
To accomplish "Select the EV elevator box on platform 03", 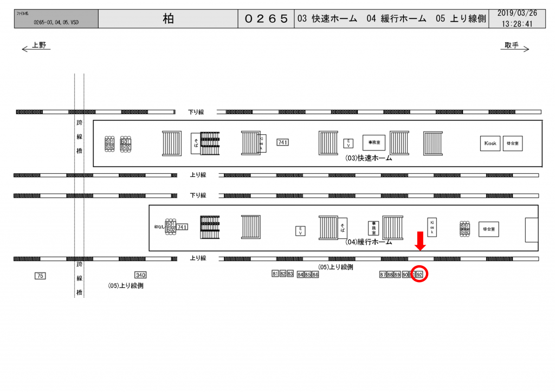I will pyautogui.click(x=350, y=143).
